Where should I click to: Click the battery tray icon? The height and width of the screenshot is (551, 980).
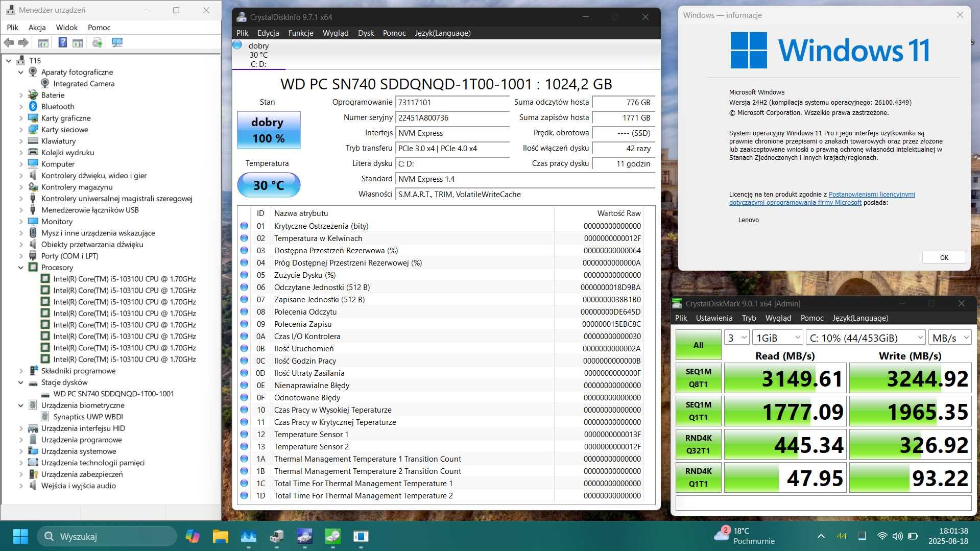(x=913, y=536)
